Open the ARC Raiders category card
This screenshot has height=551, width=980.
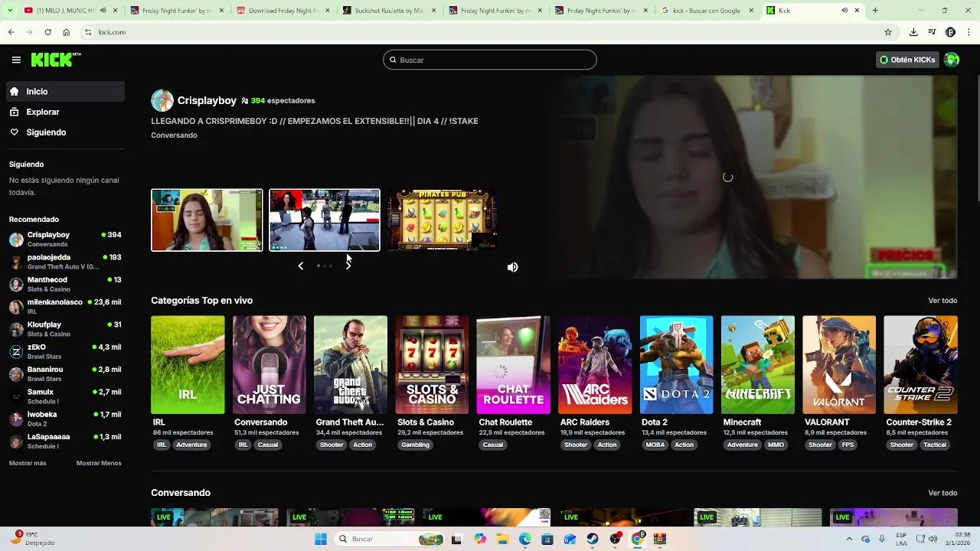click(595, 365)
